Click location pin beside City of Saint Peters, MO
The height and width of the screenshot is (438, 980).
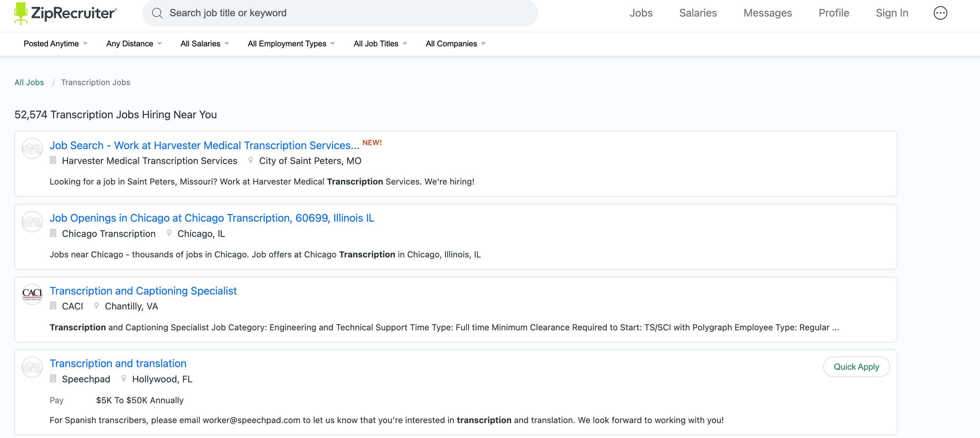(250, 160)
